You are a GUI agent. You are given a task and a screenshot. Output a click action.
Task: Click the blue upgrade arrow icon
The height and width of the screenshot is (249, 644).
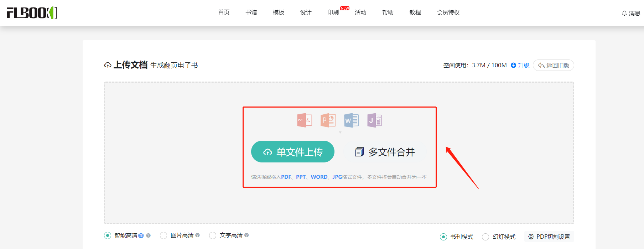(x=513, y=65)
